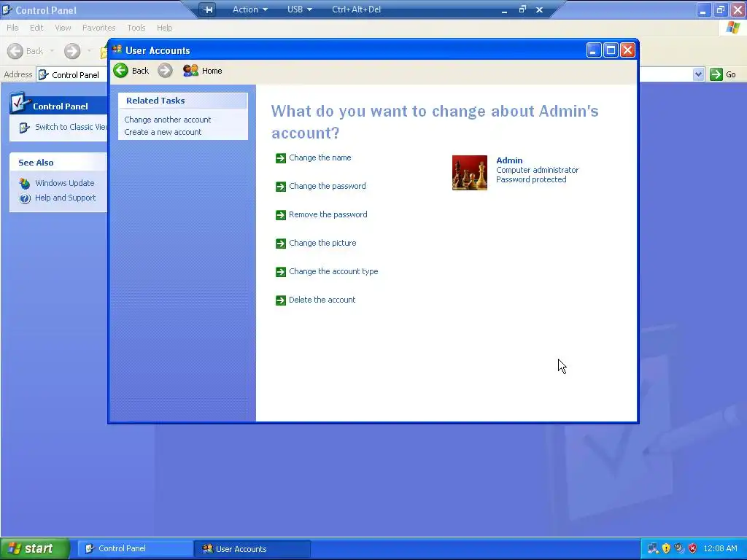
Task: Open the USB dropdown in remote toolbar
Action: 299,9
